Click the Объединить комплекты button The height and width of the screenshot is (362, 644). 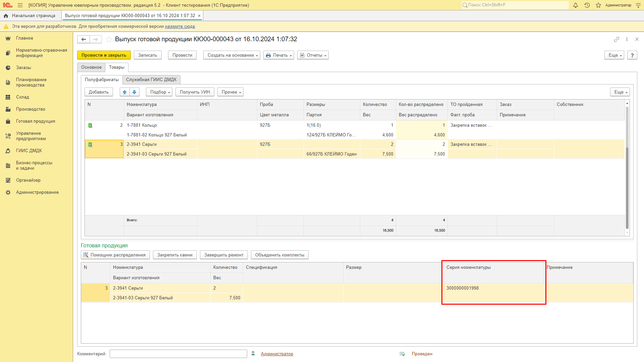pos(280,255)
